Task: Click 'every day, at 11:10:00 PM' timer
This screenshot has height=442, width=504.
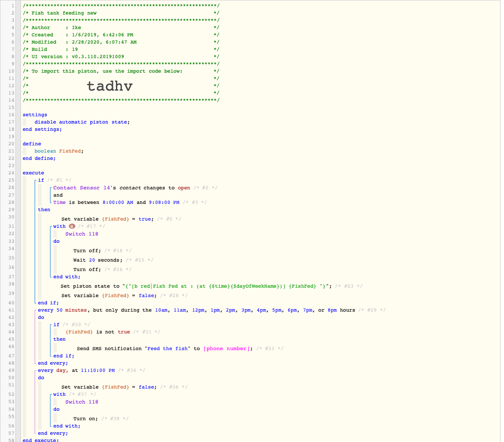Action: click(x=77, y=370)
